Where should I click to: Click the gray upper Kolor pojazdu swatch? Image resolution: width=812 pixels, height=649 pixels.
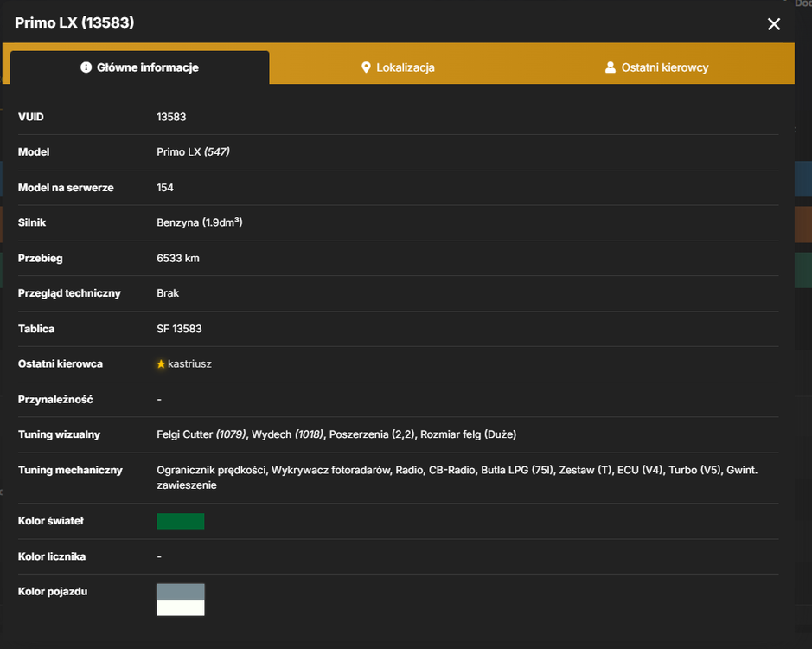click(x=180, y=592)
